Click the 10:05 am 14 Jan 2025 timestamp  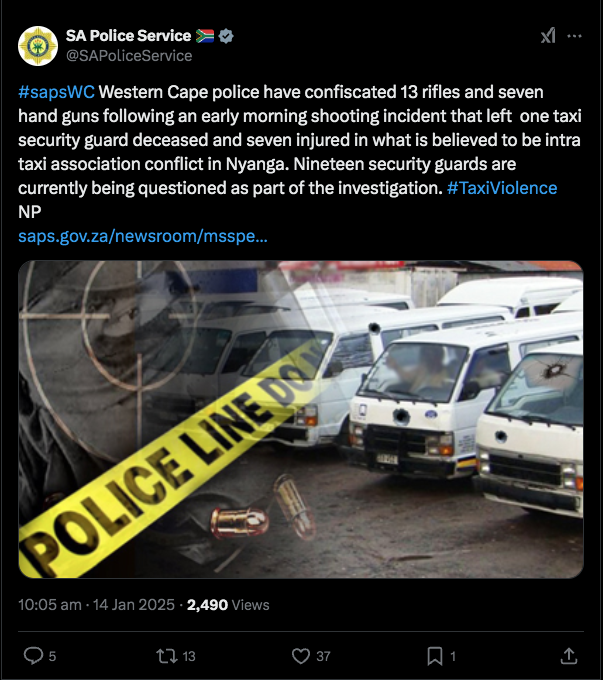click(x=96, y=605)
